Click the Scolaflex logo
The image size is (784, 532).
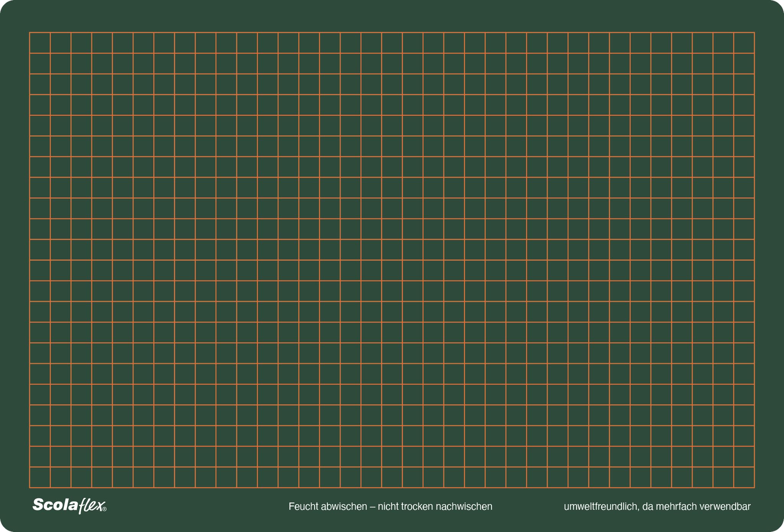[x=70, y=506]
